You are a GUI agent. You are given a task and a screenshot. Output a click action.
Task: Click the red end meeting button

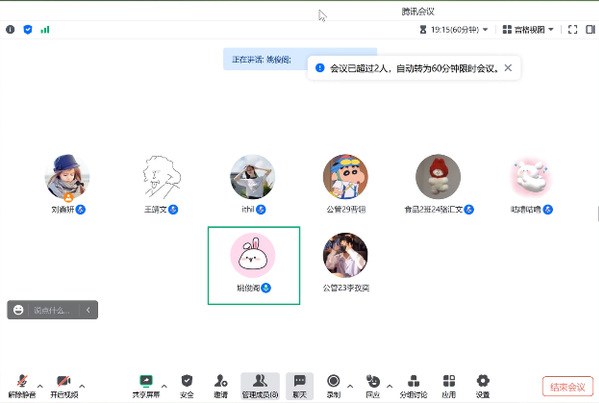click(568, 387)
